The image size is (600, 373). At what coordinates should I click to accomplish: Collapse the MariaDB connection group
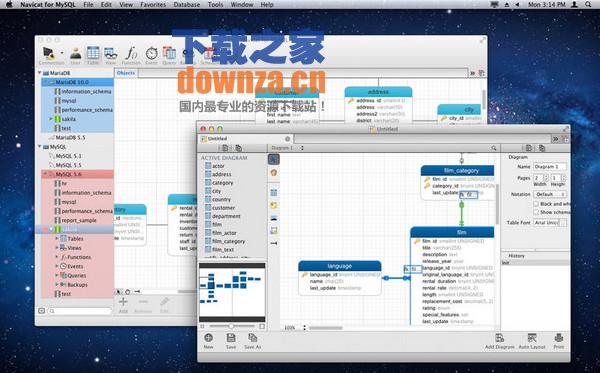pyautogui.click(x=39, y=73)
